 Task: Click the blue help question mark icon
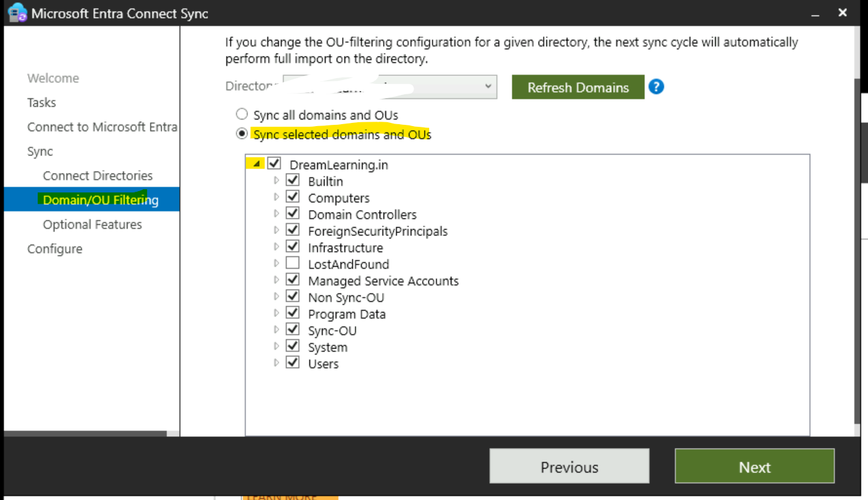656,86
